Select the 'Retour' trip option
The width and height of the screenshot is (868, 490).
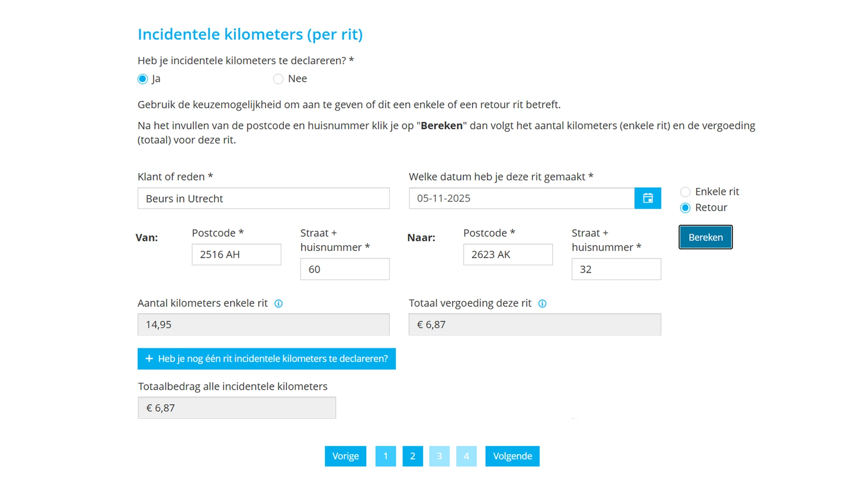[x=685, y=208]
